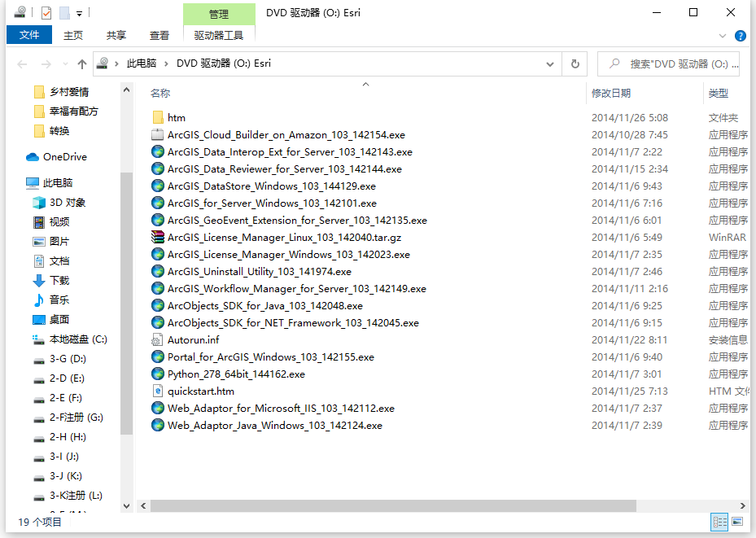Select the quickstart.htm file icon
The height and width of the screenshot is (538, 756).
coord(158,391)
